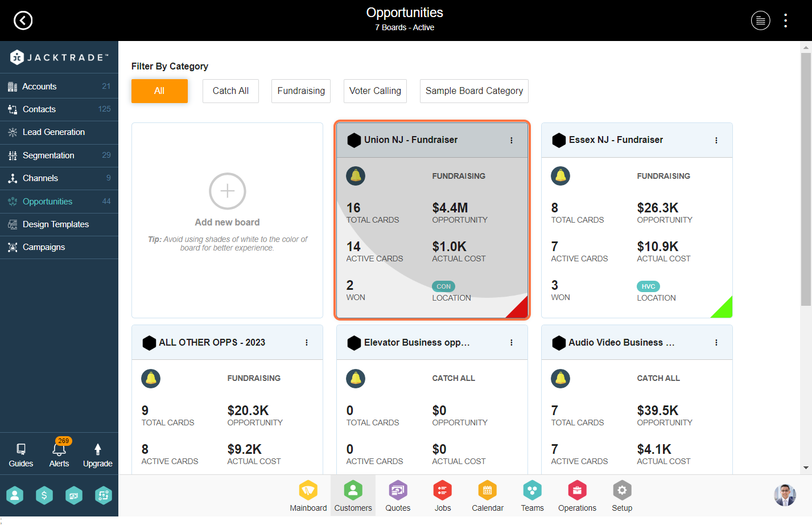This screenshot has height=525, width=812.
Task: Click red corner color on Union NJ board
Action: pos(521,310)
